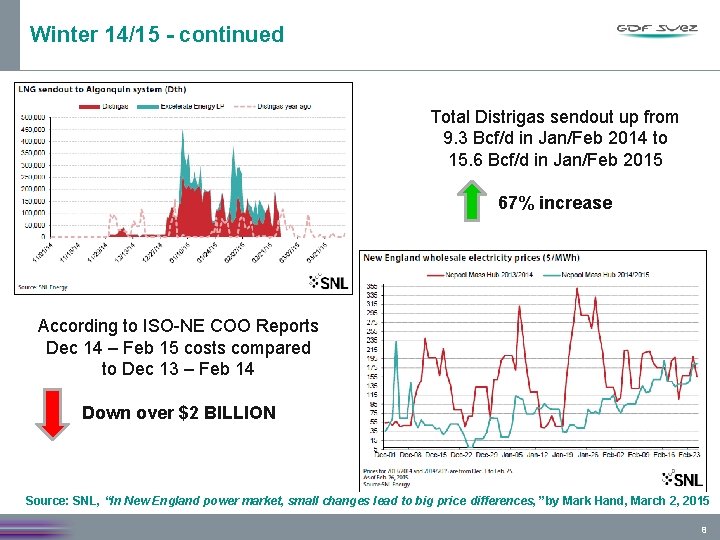This screenshot has height=540, width=720.
Task: Click the "15.6 Bcf/d in Jan/Feb 2015" line
Action: coord(555,159)
